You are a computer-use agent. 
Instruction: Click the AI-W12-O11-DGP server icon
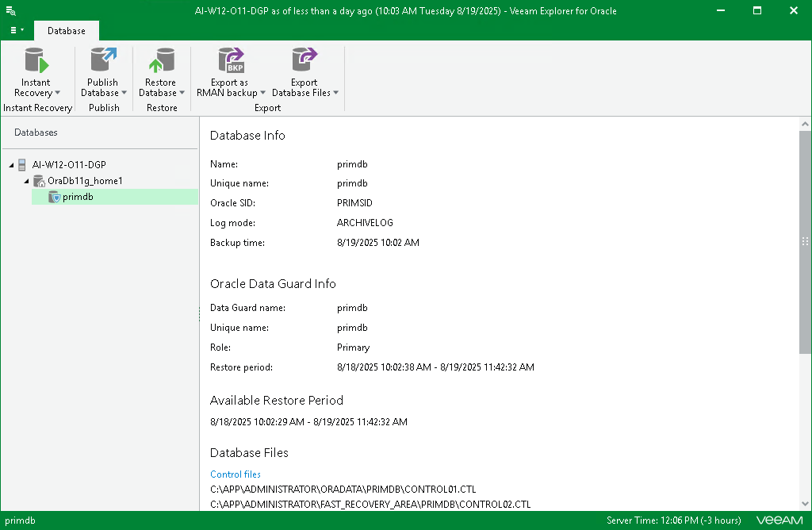click(21, 165)
